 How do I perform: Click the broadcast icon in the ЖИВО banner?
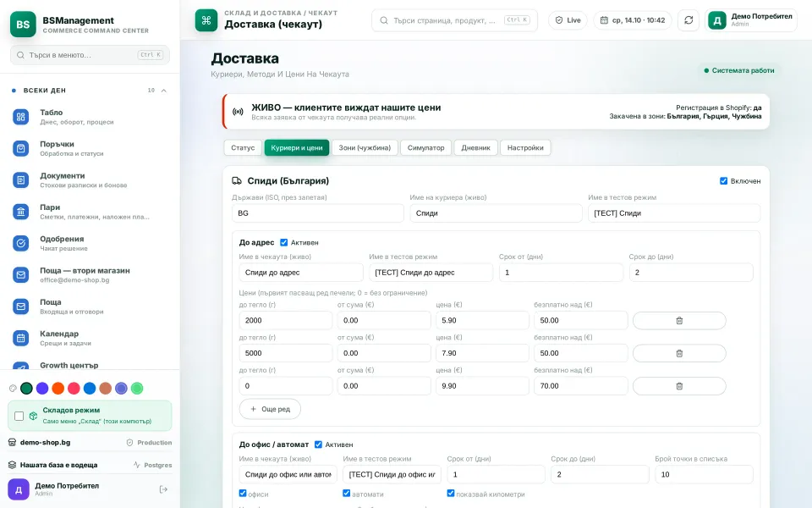tap(238, 112)
